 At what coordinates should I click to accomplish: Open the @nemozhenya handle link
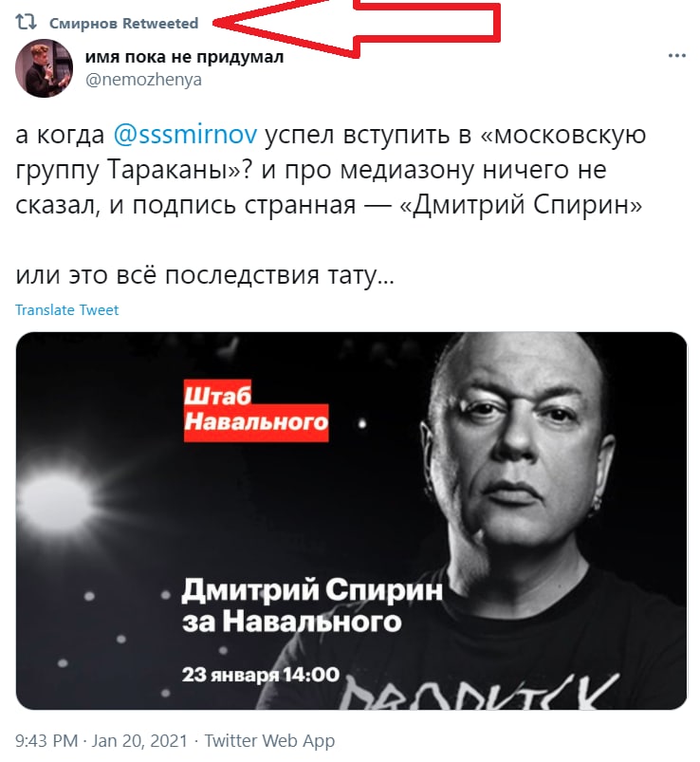pos(143,79)
